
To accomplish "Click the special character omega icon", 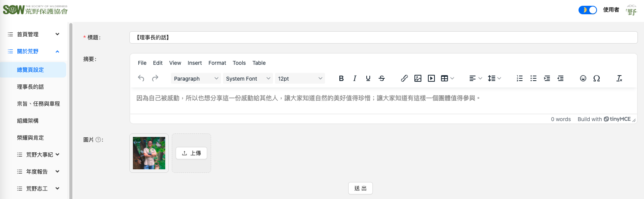I will coord(597,78).
